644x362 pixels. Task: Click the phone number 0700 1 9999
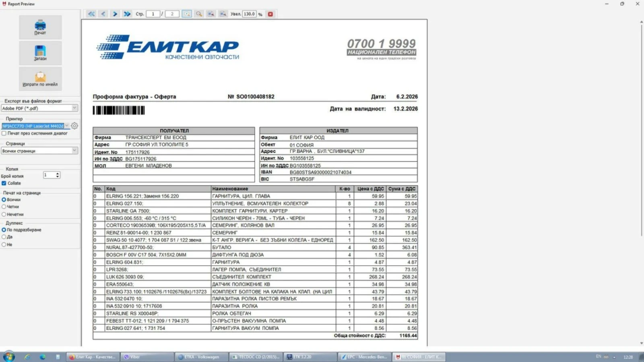point(381,43)
